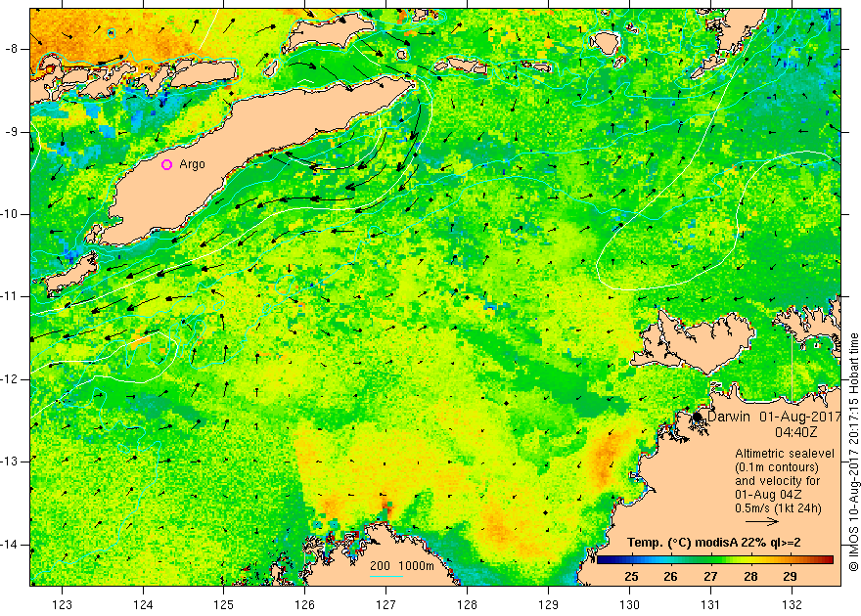Click the '(0.1m contours)' legend line
Screen dimensions: 861x616
coord(777,467)
